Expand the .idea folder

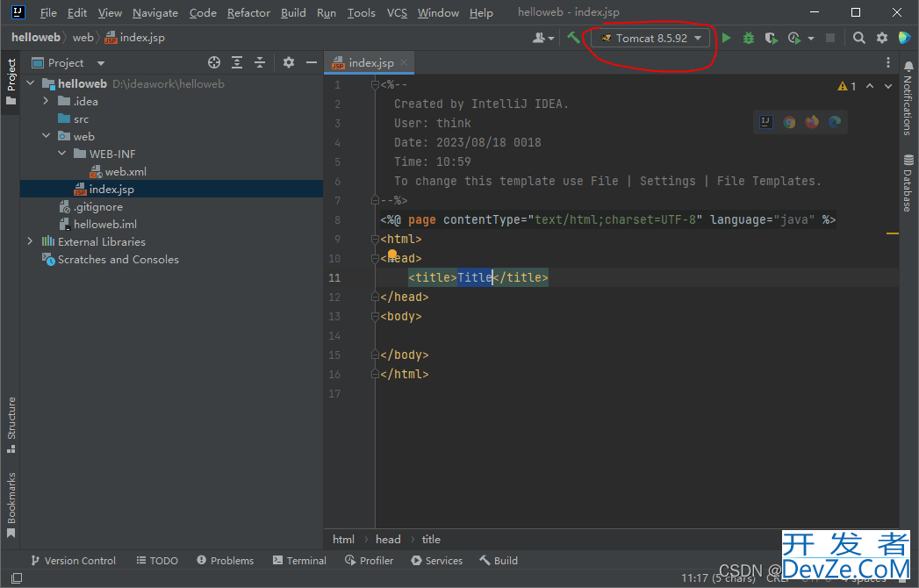coord(46,102)
